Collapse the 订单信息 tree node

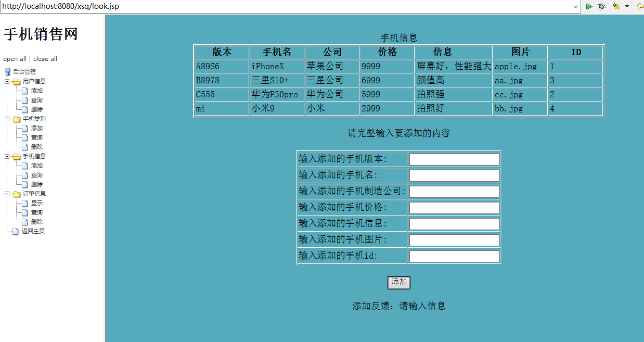(x=7, y=194)
